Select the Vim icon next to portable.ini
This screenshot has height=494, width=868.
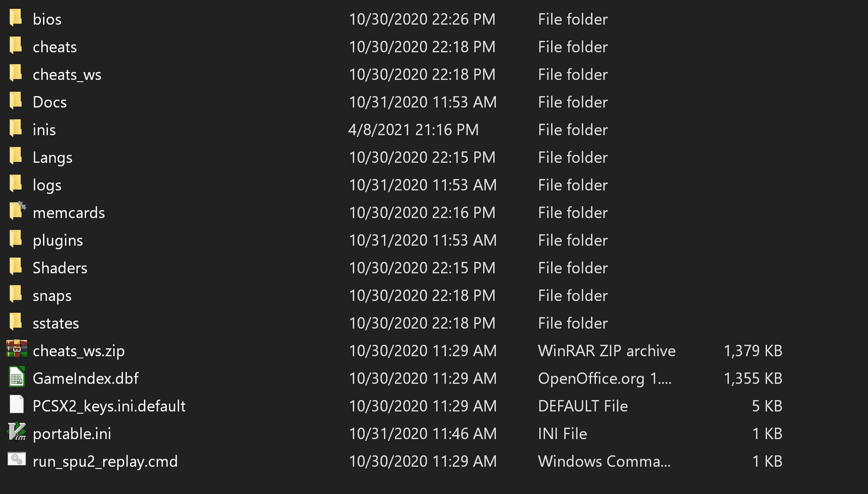pyautogui.click(x=17, y=433)
